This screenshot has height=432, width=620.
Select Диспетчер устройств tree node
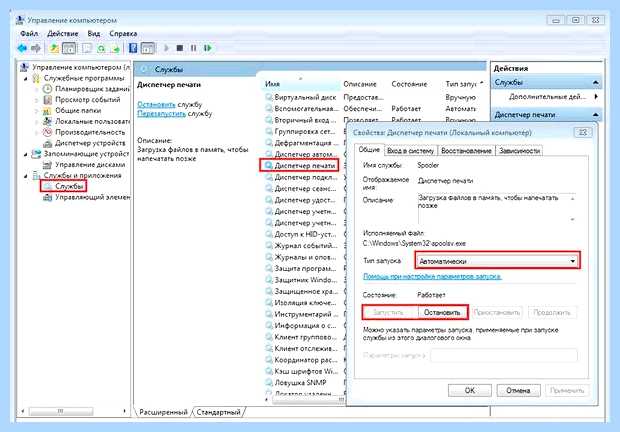pyautogui.click(x=90, y=143)
